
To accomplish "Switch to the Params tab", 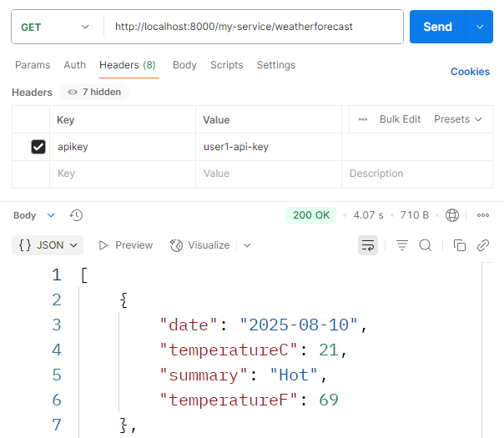I will pos(33,65).
